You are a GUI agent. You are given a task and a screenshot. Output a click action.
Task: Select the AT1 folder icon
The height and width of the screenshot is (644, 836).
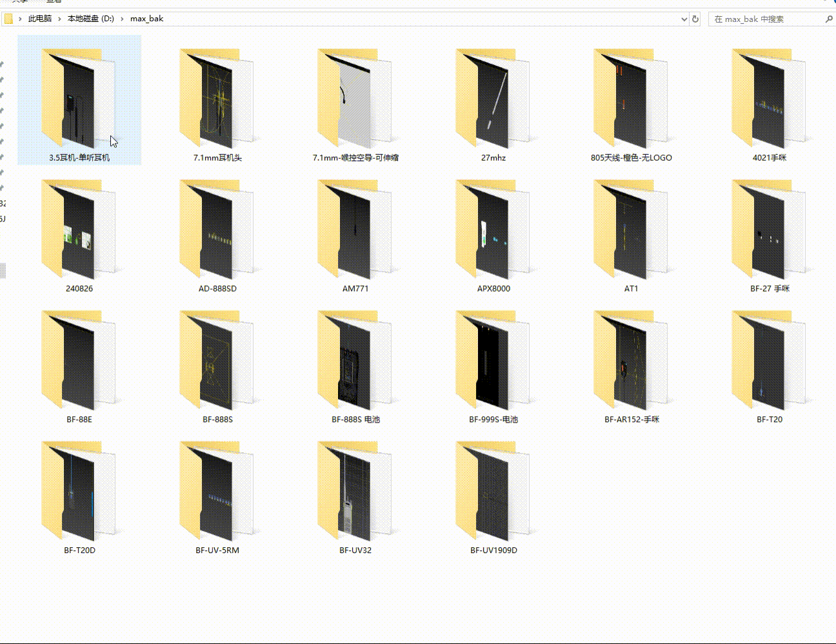click(x=631, y=230)
